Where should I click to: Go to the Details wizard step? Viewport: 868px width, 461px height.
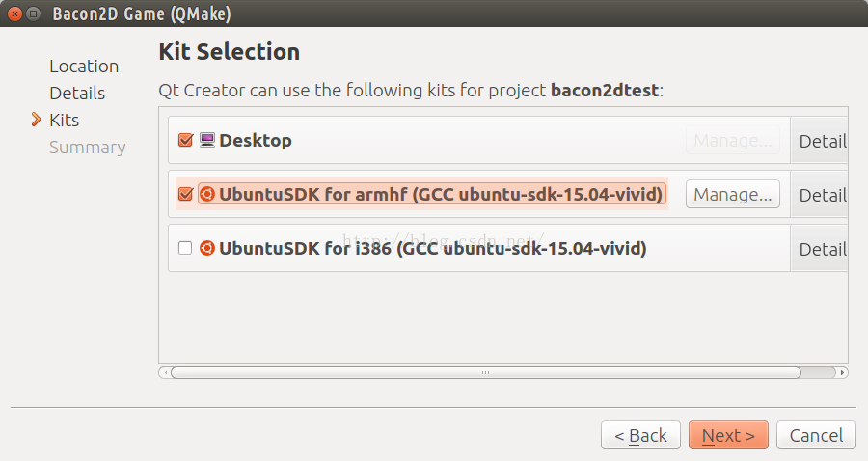77,93
